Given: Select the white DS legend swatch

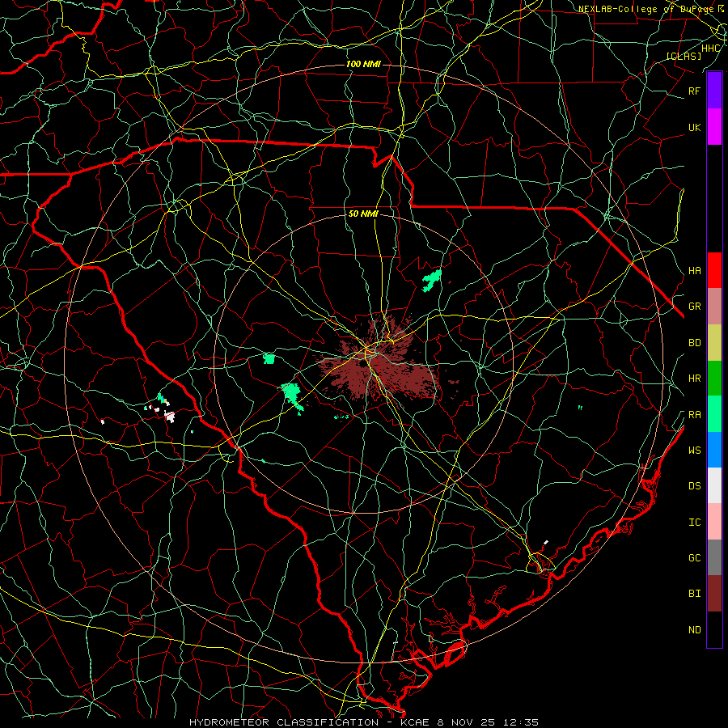Looking at the screenshot, I should pos(714,485).
